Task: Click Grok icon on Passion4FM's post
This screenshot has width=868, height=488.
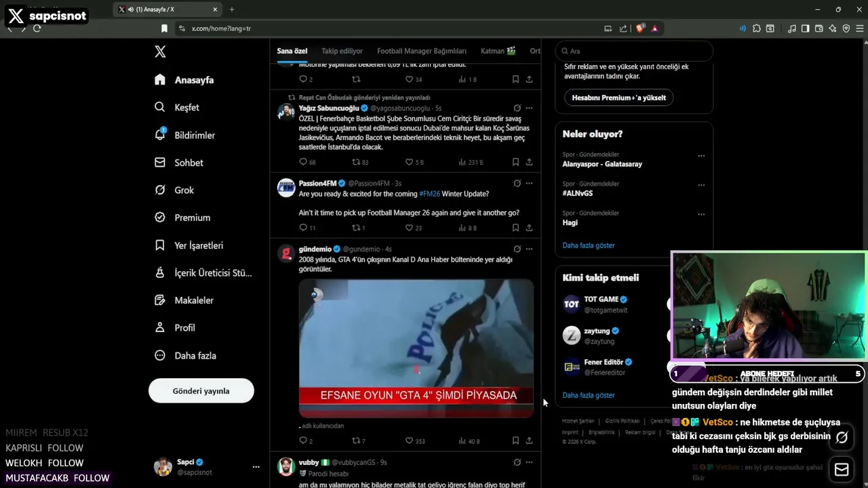Action: point(517,183)
